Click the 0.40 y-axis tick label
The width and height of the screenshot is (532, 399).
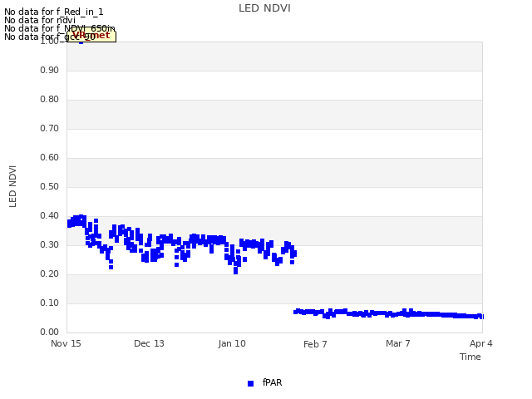pos(49,216)
